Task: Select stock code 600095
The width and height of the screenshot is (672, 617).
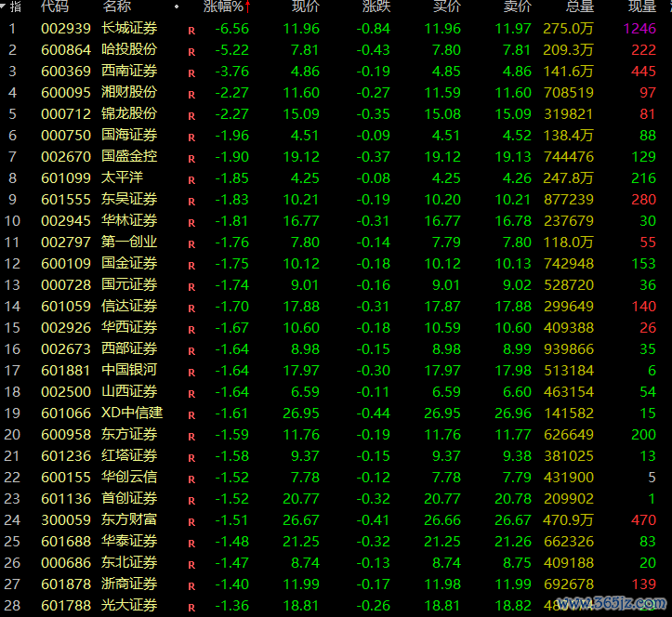Action: pyautogui.click(x=66, y=93)
